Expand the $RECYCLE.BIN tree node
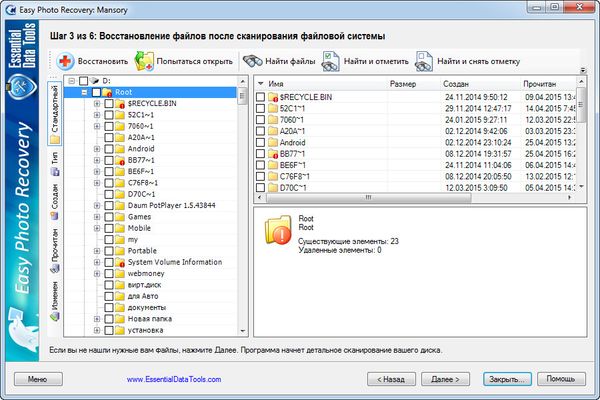Image resolution: width=600 pixels, height=400 pixels. [97, 103]
